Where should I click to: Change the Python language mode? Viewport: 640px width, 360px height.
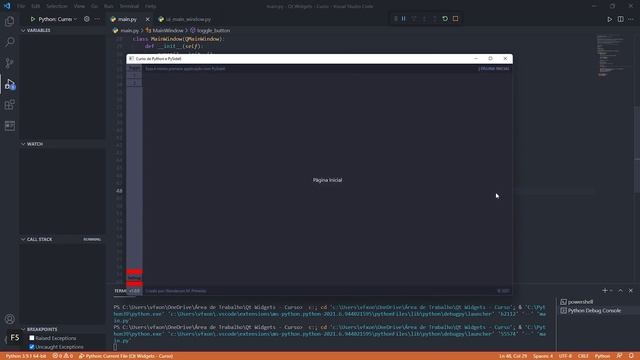pos(602,356)
